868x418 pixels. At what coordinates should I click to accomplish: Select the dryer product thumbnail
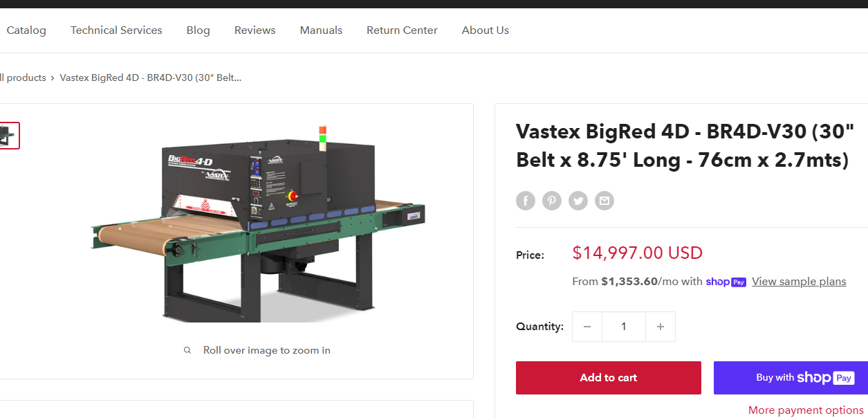click(8, 136)
